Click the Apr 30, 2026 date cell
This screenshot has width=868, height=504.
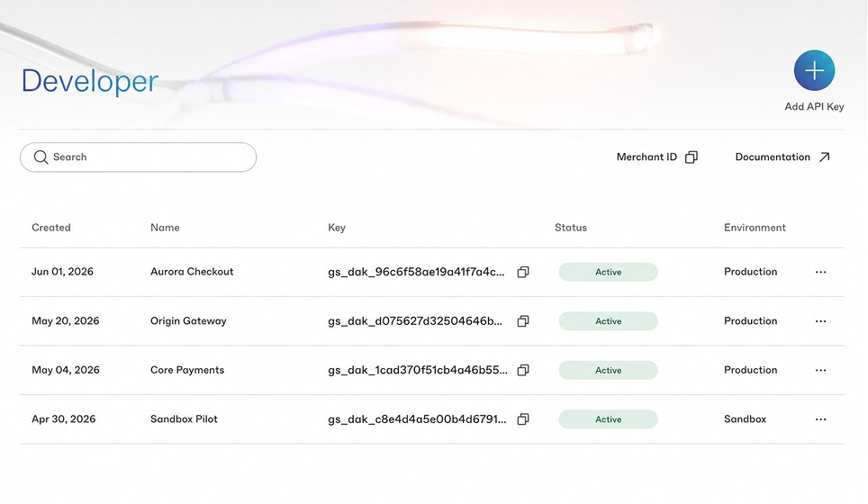(x=64, y=419)
